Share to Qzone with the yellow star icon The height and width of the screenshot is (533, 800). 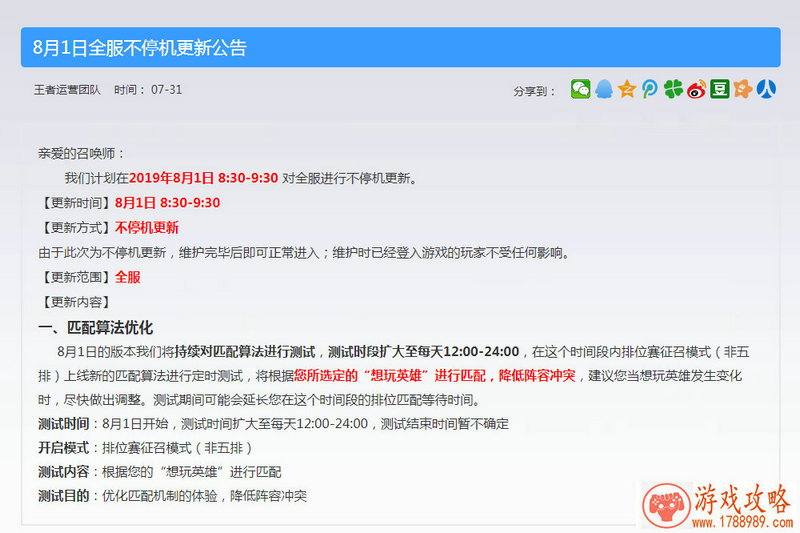tap(627, 89)
